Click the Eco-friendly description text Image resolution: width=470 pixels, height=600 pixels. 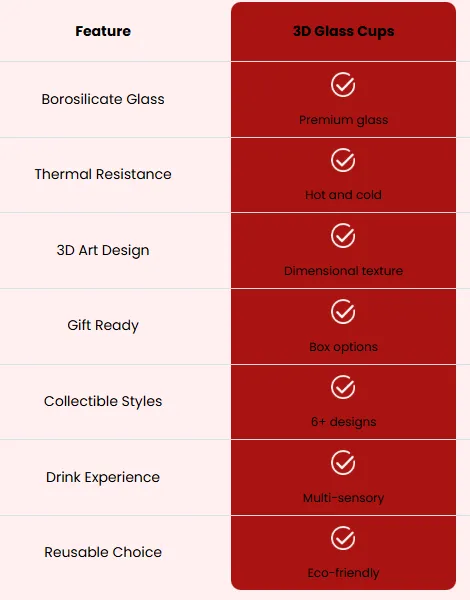pos(343,573)
